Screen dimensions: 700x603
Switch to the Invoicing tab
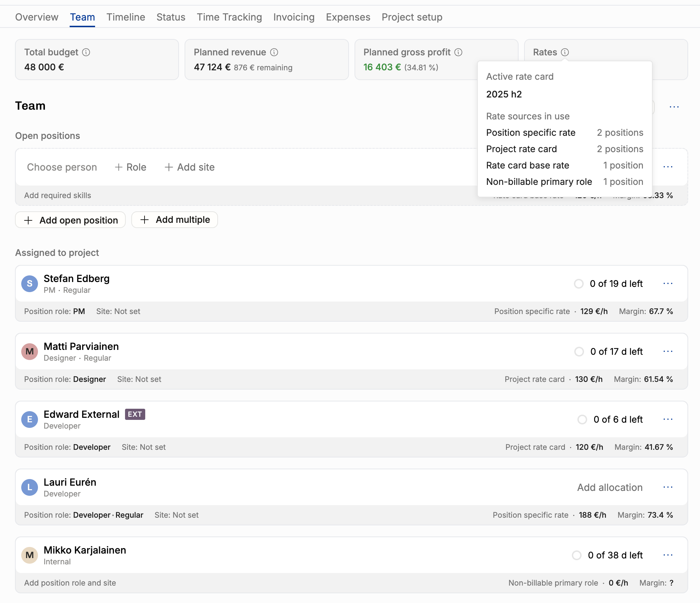click(294, 17)
